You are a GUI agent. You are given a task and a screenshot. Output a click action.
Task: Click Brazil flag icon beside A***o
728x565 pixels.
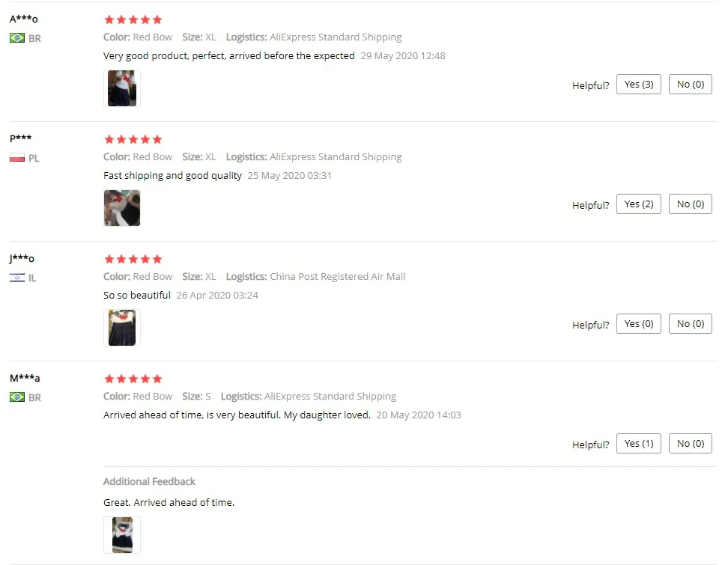pos(17,38)
